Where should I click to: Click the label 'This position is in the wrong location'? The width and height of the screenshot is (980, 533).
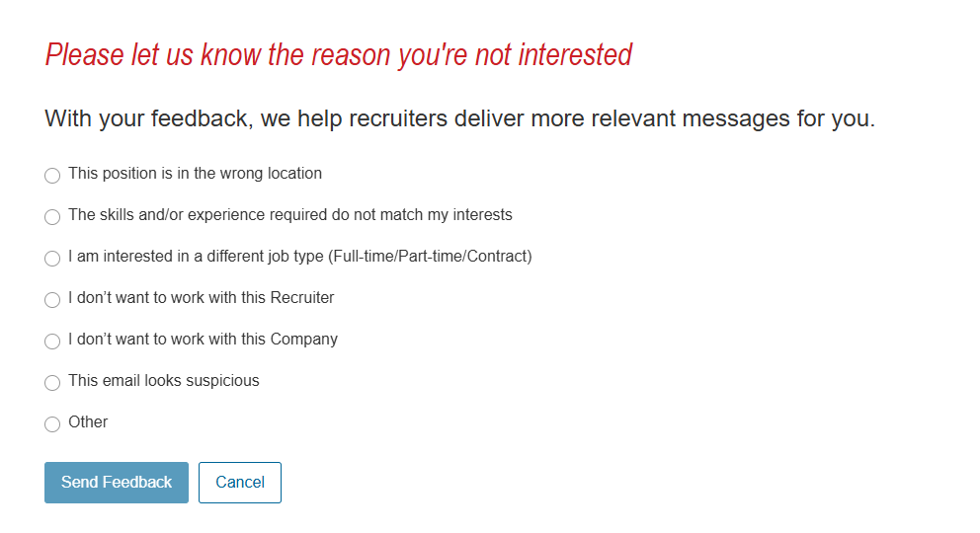(195, 174)
